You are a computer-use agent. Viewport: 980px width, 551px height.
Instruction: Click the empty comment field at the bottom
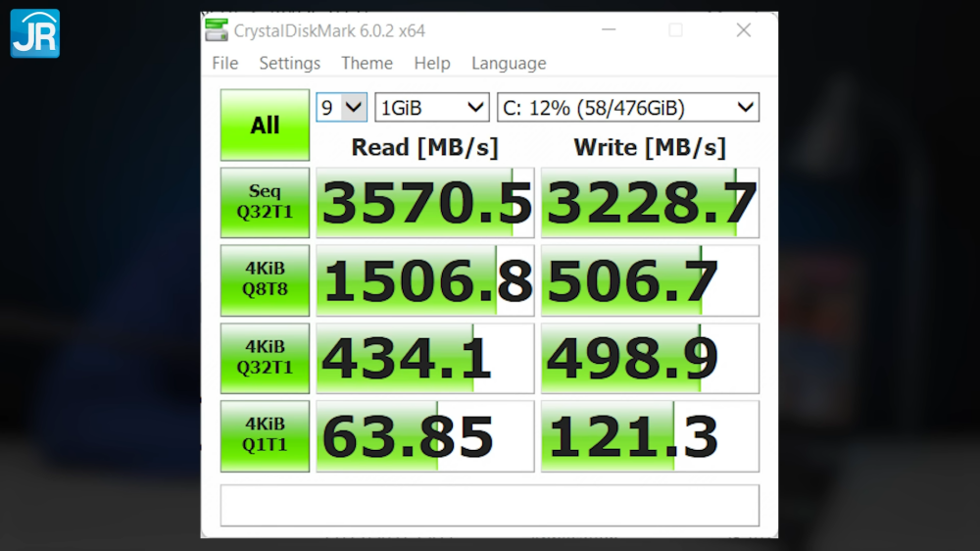coord(489,505)
